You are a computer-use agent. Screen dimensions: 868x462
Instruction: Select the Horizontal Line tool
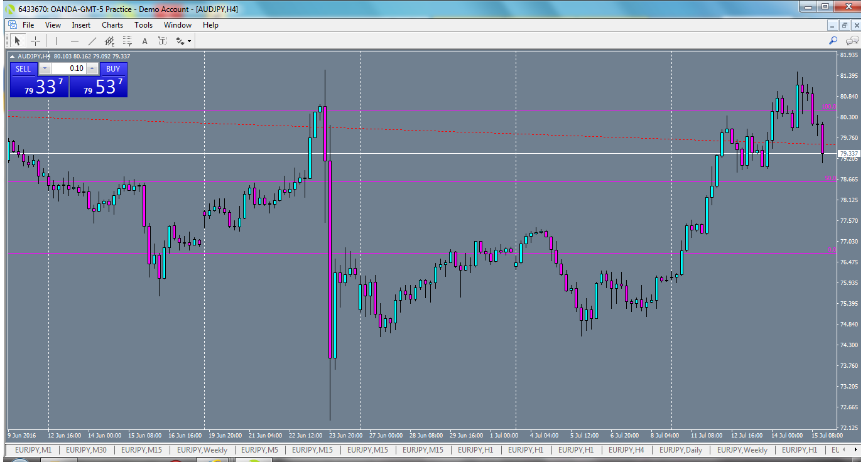pos(74,40)
